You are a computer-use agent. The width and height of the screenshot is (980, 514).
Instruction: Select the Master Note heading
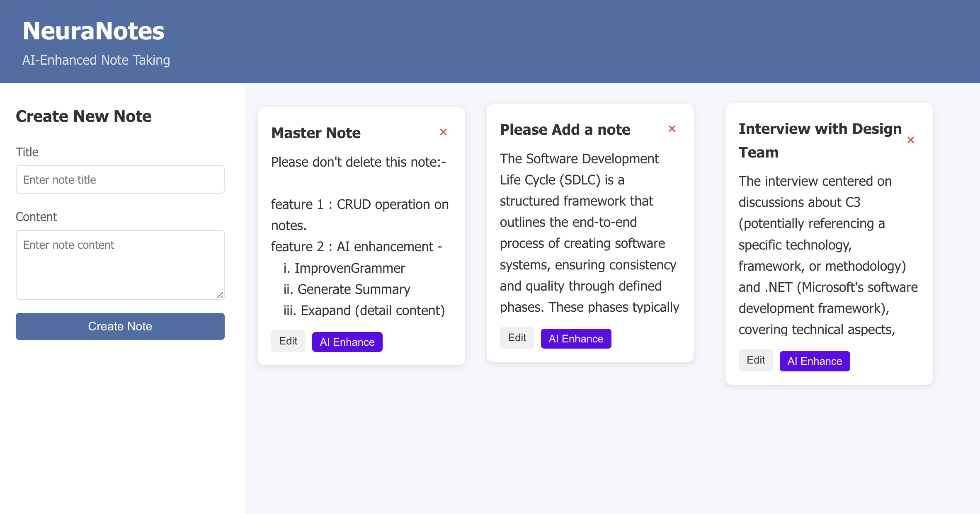click(316, 133)
